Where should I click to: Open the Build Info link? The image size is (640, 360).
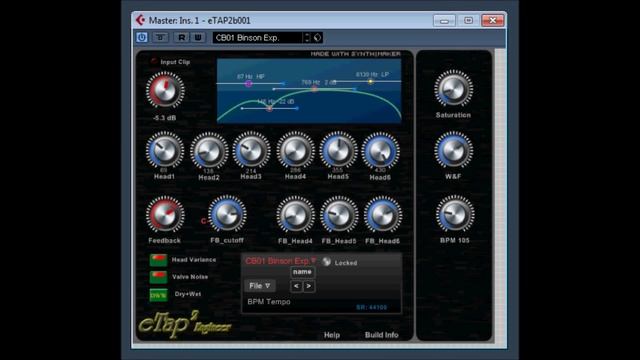[382, 335]
